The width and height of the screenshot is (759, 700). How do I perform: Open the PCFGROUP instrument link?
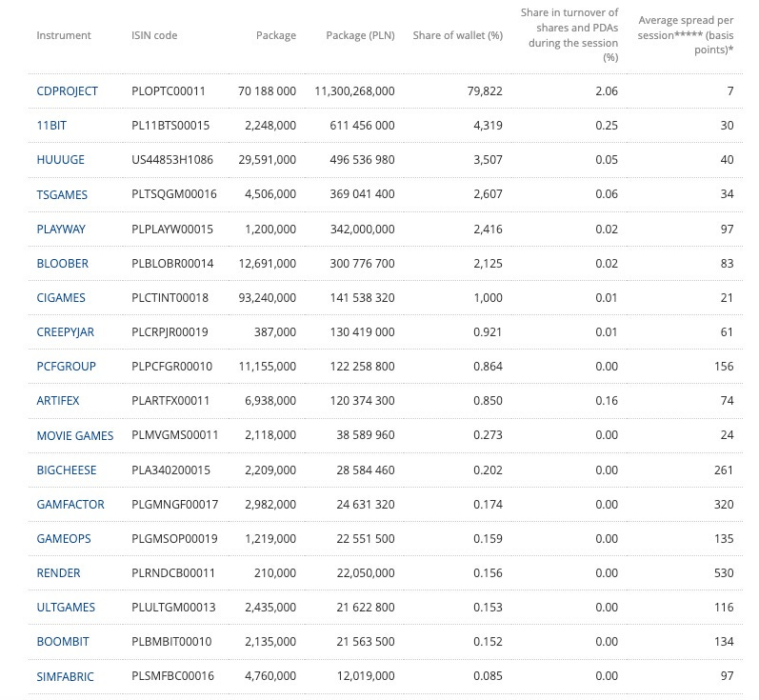[67, 367]
